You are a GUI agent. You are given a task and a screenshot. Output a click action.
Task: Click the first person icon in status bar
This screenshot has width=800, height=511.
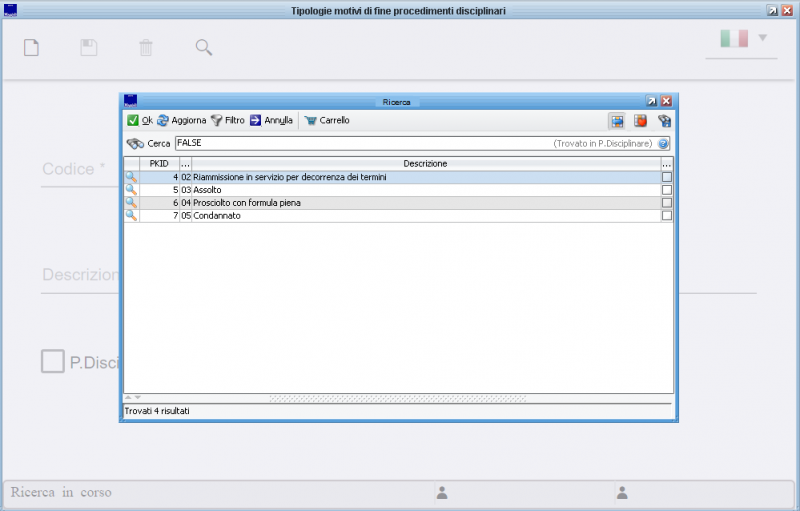point(442,493)
